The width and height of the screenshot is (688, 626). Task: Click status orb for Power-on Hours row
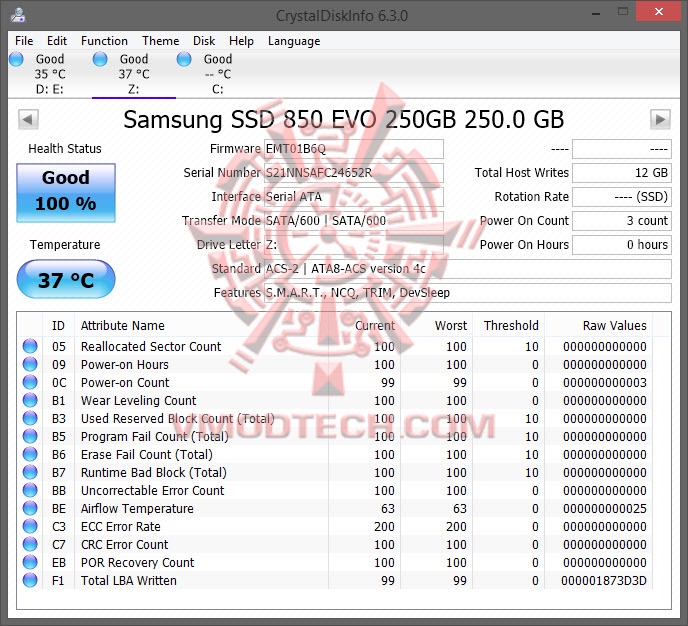coord(30,364)
